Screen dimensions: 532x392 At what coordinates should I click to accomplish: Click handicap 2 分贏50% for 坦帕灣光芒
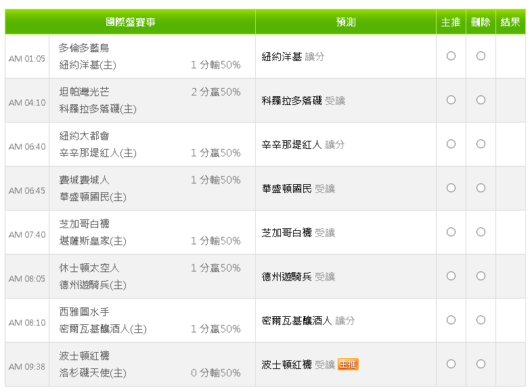point(216,92)
